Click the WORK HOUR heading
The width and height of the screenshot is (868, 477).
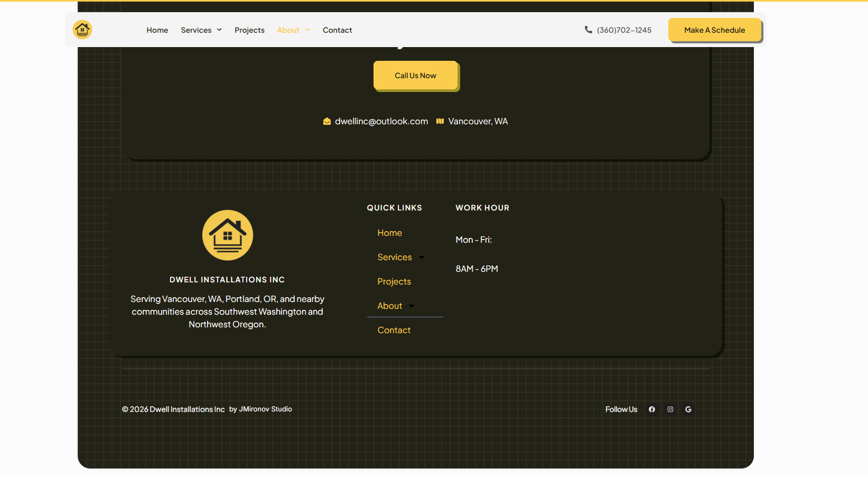[482, 208]
